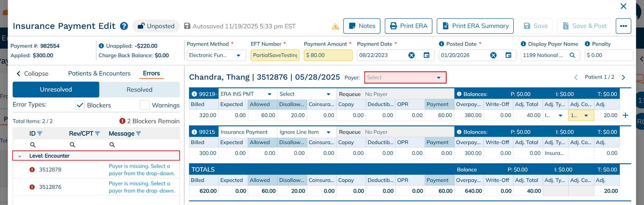
Task: Click the plus icon to add adjustment
Action: point(625,115)
